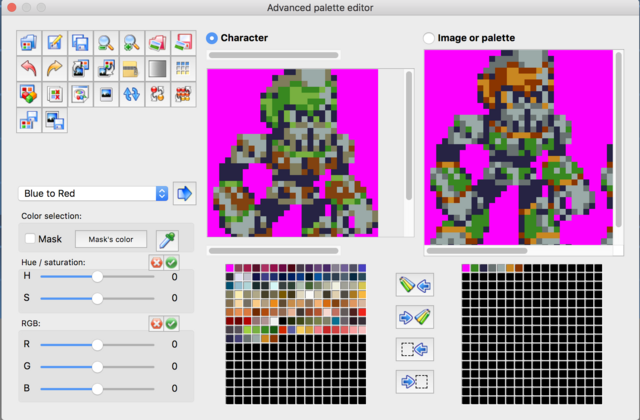640x420 pixels.
Task: Click the image-to-palette arrow icon
Action: click(106, 69)
